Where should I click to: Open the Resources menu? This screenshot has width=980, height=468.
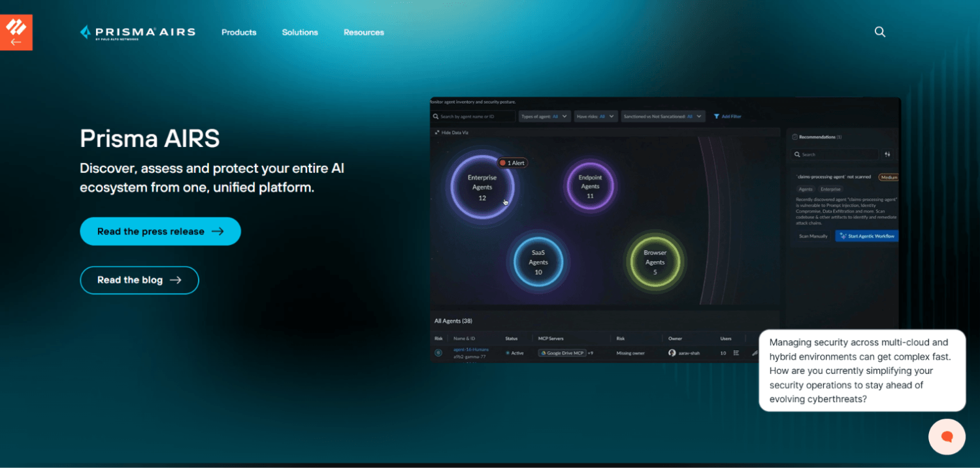coord(364,32)
